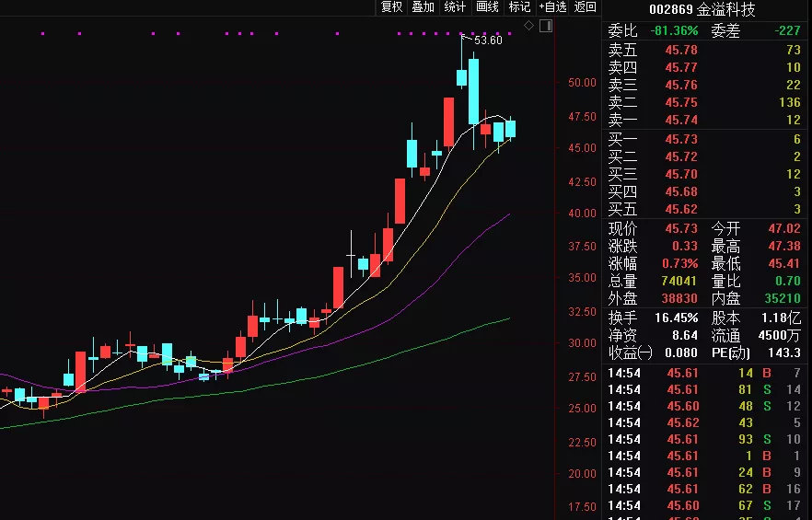The width and height of the screenshot is (812, 520).
Task: Click the 53.60 high price label
Action: [x=488, y=40]
